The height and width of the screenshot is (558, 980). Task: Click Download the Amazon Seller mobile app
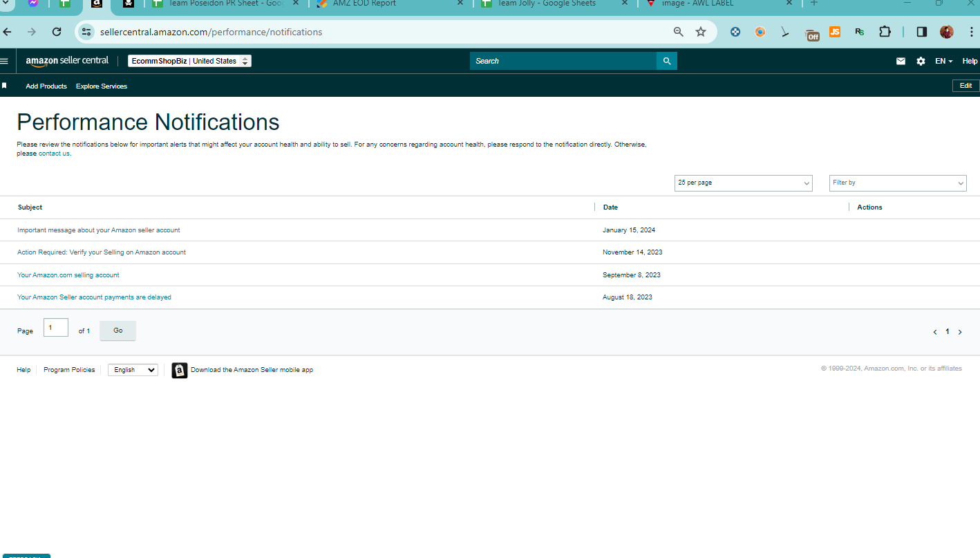(x=252, y=370)
